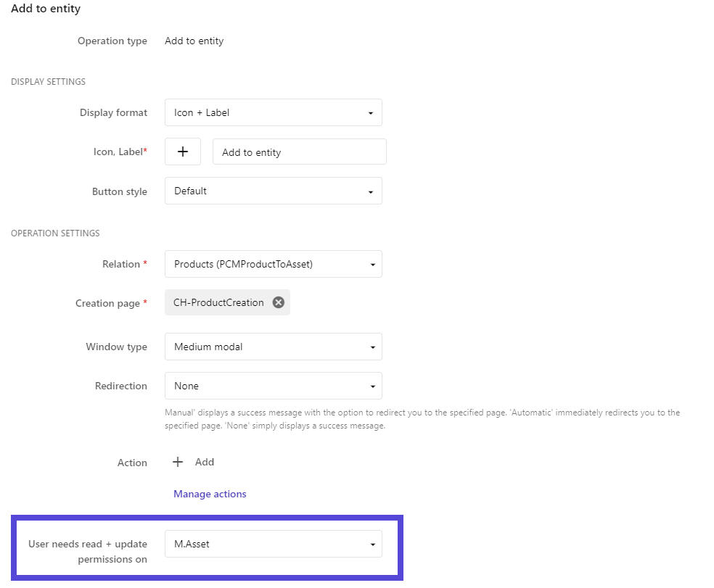This screenshot has width=714, height=588.
Task: Open the Redirection dropdown set to None
Action: tap(274, 386)
